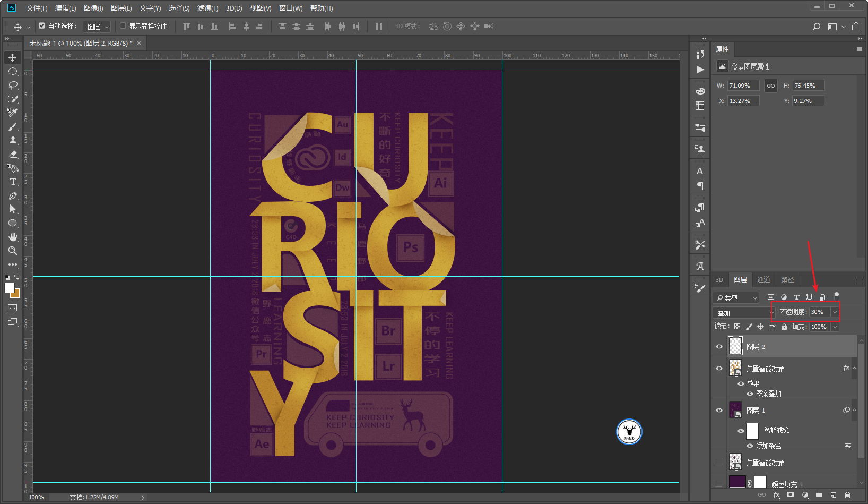Open the 滤镜(T) menu

click(x=207, y=8)
